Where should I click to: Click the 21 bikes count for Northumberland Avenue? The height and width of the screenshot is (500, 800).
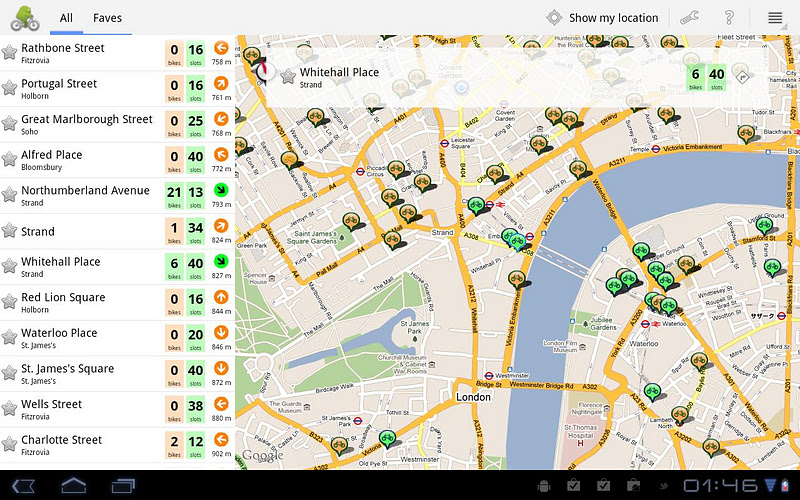[174, 195]
